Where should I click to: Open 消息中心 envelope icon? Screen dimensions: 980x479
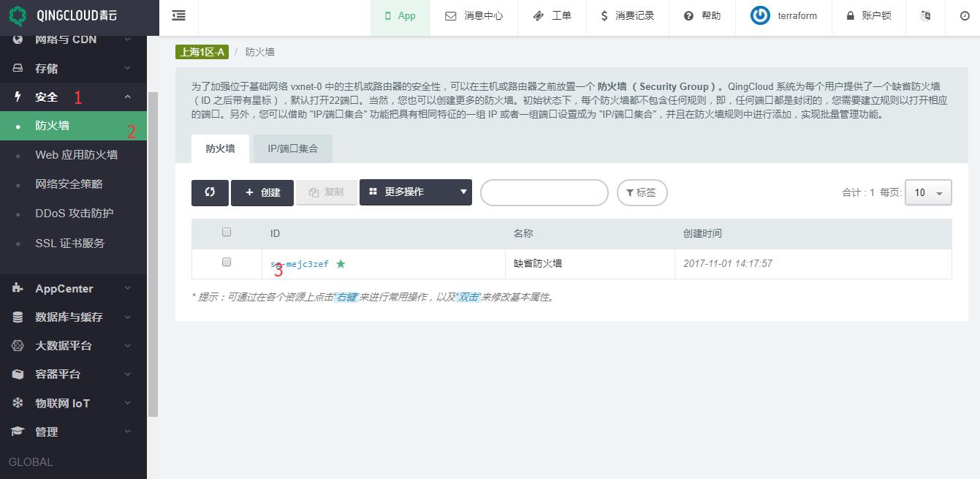pyautogui.click(x=451, y=15)
